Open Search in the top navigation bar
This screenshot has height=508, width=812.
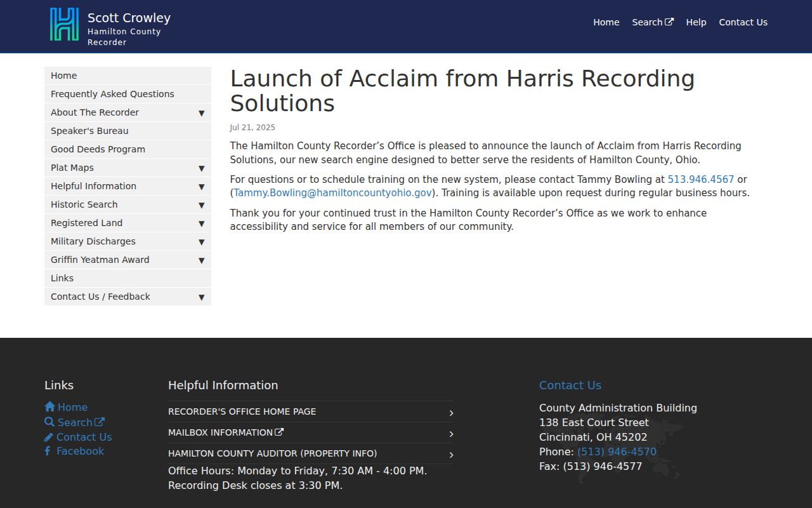point(652,22)
